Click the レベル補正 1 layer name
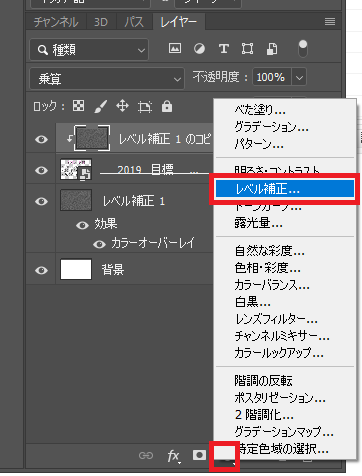The image size is (362, 476). pos(134,201)
